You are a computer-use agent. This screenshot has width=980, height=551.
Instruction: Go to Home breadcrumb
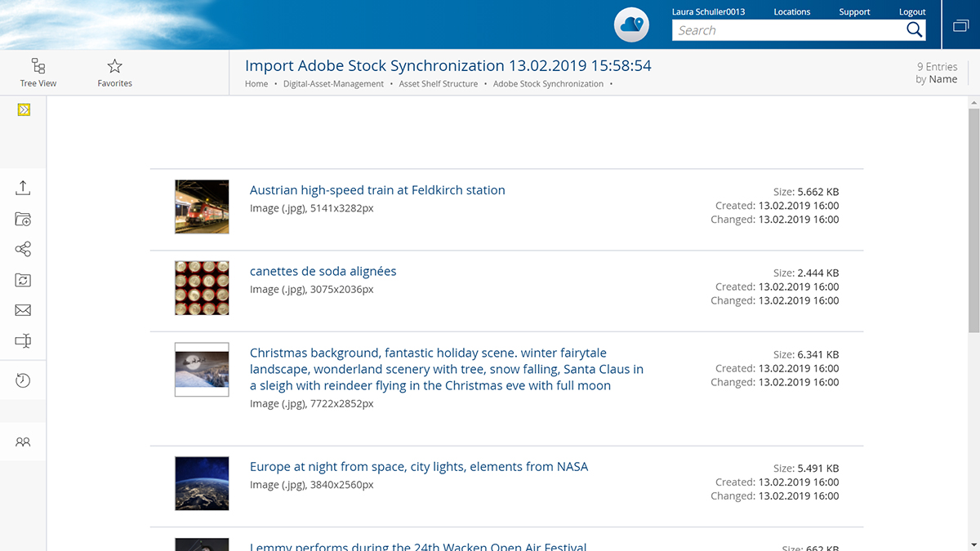coord(256,84)
